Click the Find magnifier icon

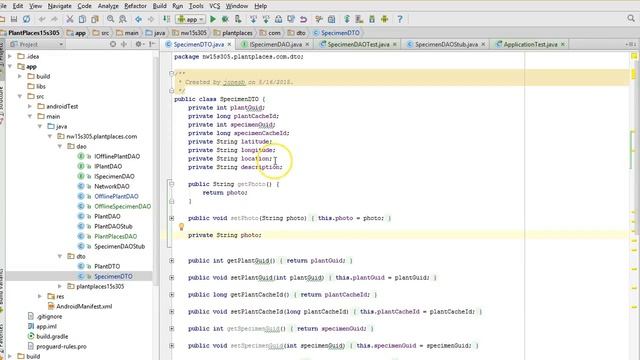(110, 19)
